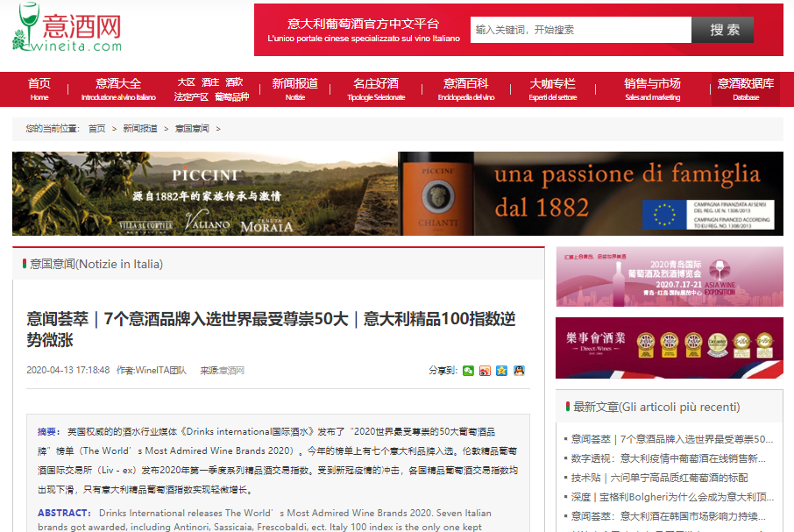
Task: Open recent article 意闻荟萃 | 7个意酒品牌入选
Action: click(x=672, y=439)
